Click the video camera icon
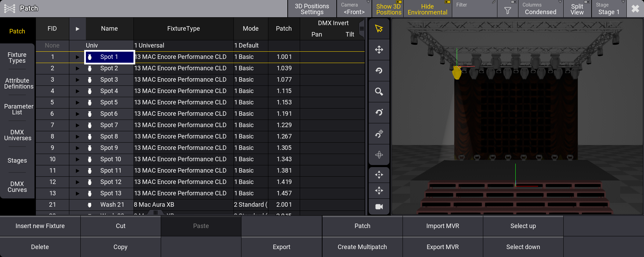 pyautogui.click(x=379, y=207)
